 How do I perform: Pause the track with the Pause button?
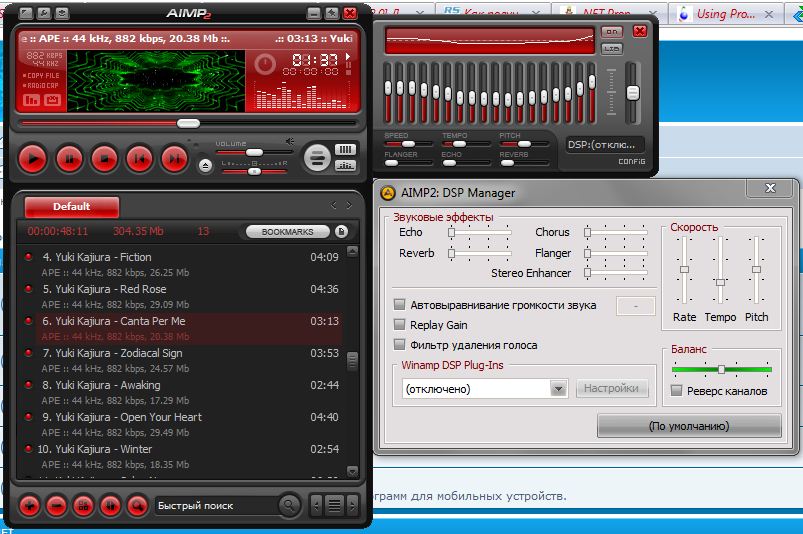click(69, 159)
